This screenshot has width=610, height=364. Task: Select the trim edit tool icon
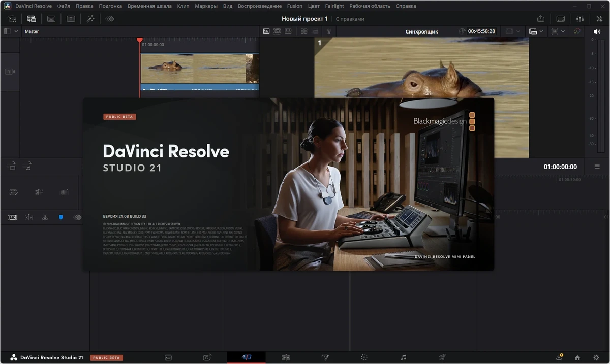pos(28,217)
